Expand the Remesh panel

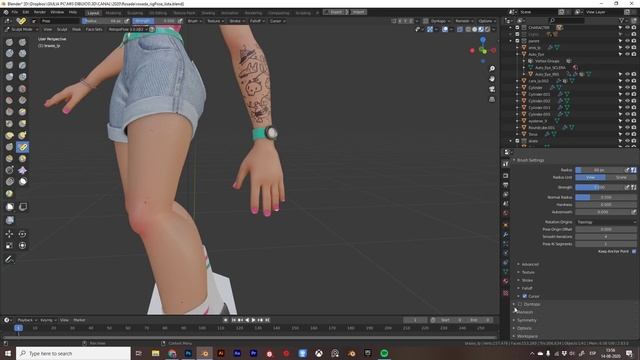[524, 312]
